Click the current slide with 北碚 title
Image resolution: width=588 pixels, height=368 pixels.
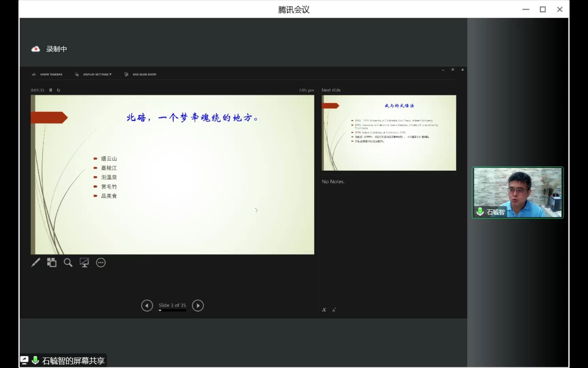pos(173,174)
